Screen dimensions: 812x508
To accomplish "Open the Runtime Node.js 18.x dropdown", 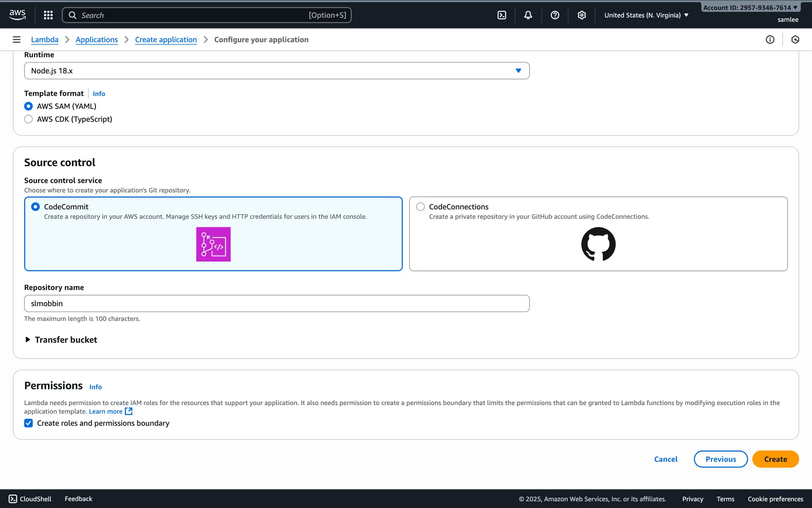I will tap(277, 71).
